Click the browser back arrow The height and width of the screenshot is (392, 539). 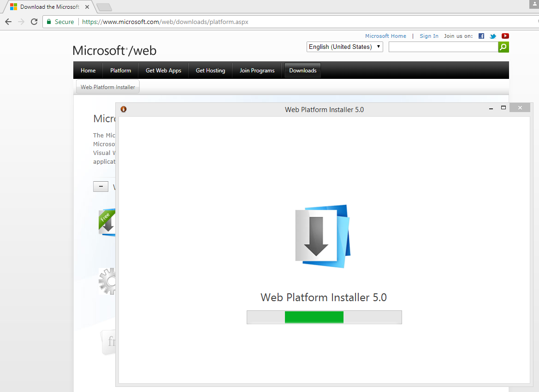pos(8,22)
